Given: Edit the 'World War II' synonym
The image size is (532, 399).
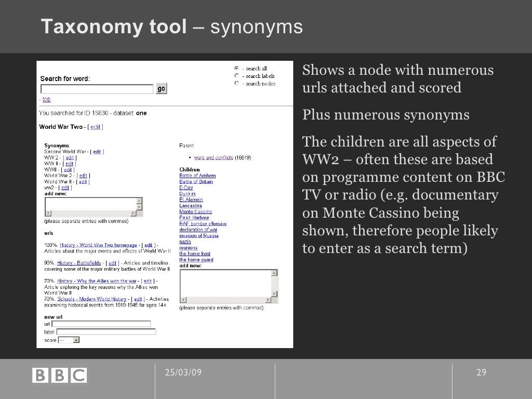Looking at the screenshot, I should tap(83, 181).
